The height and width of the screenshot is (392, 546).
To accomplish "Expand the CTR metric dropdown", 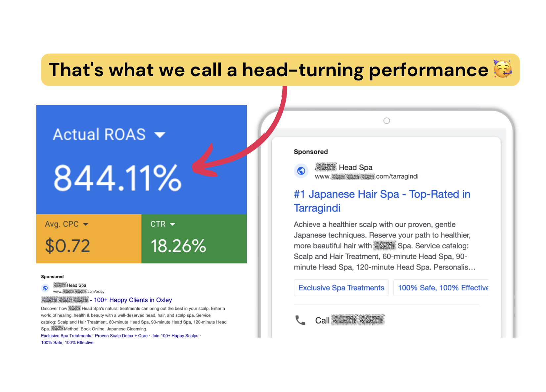I will [173, 224].
